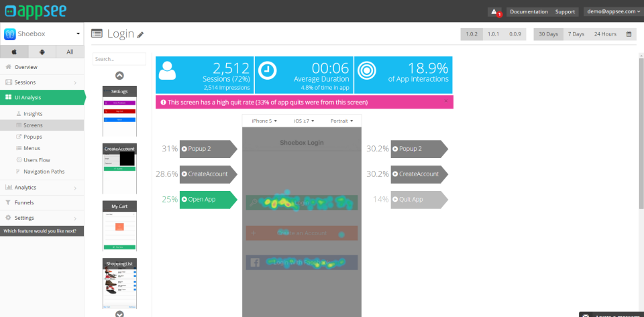Click the Shoebox app icon
644x317 pixels.
[10, 34]
